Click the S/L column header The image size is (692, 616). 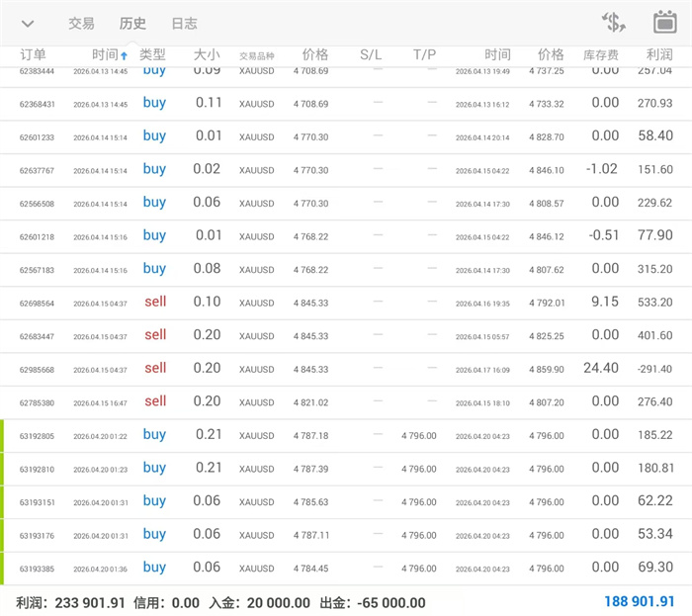pyautogui.click(x=371, y=54)
